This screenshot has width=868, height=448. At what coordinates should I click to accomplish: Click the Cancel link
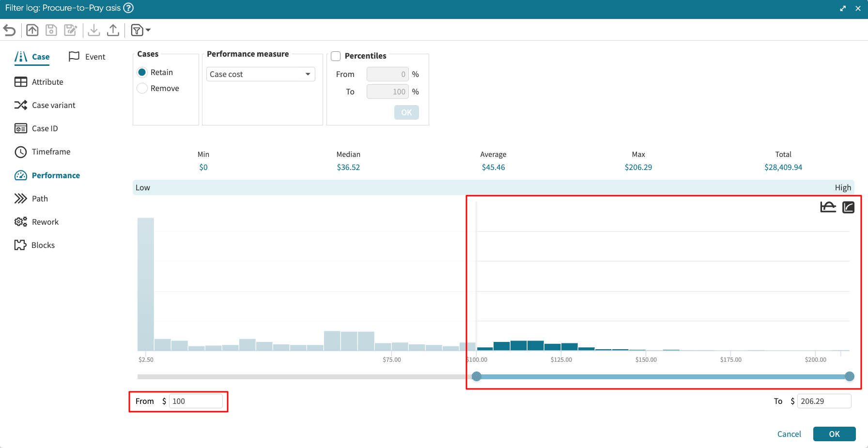pos(789,434)
